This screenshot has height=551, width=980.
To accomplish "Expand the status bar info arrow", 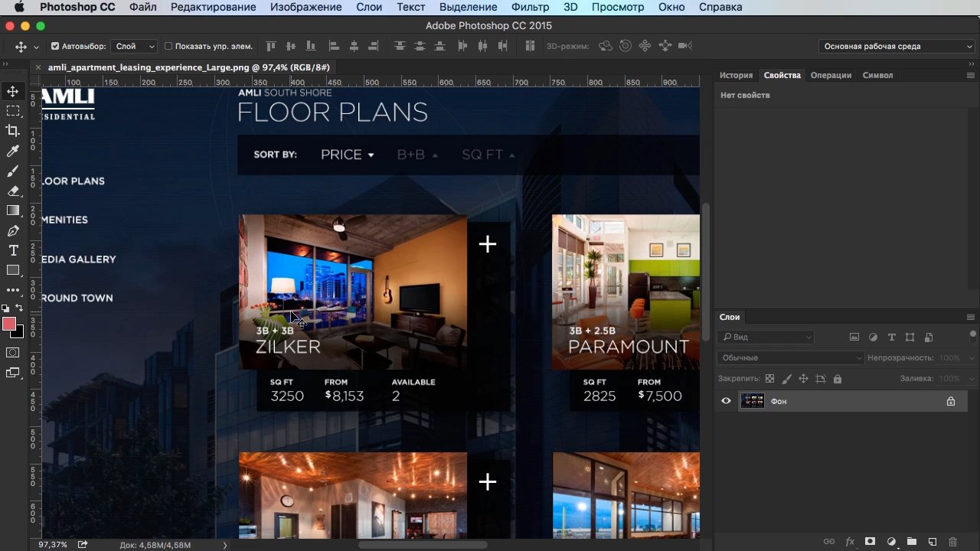I will point(224,545).
